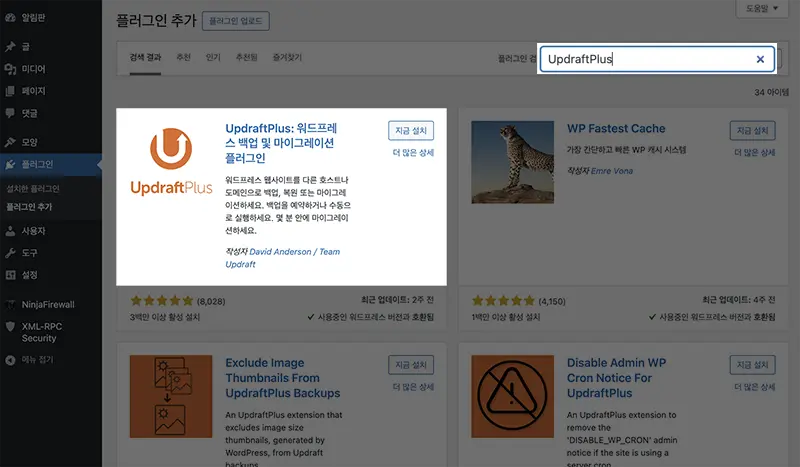Click '3백만 이상 활성 설치' text under UpdraftPlus
Screen dimensions: 800x467
point(165,317)
